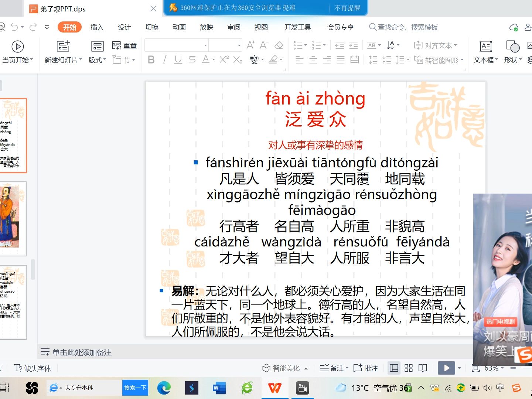Screen dimensions: 532x399
Task: Click the Subscript X₂ icon
Action: tap(238, 59)
